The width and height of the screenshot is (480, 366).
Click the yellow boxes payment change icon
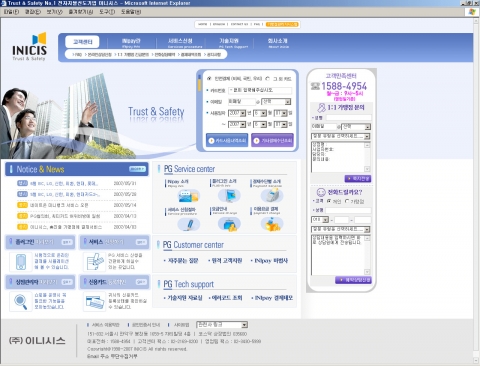click(272, 224)
